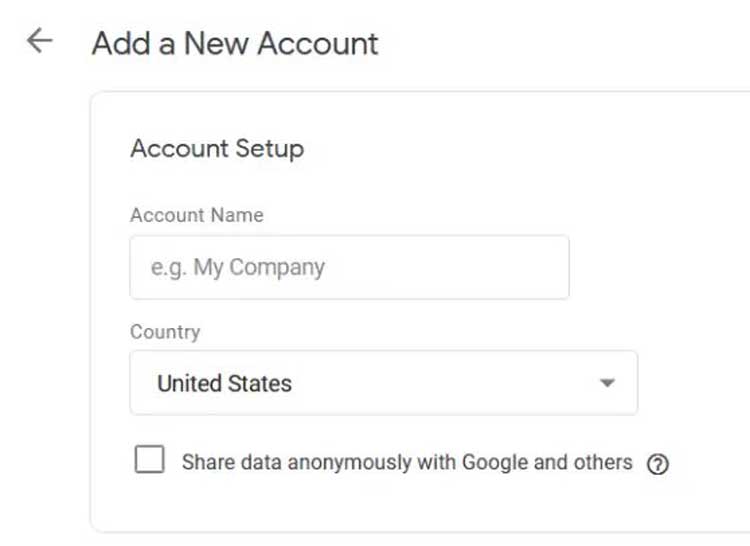Click the Country dropdown caret arrow
Image resolution: width=750 pixels, height=546 pixels.
pos(607,382)
